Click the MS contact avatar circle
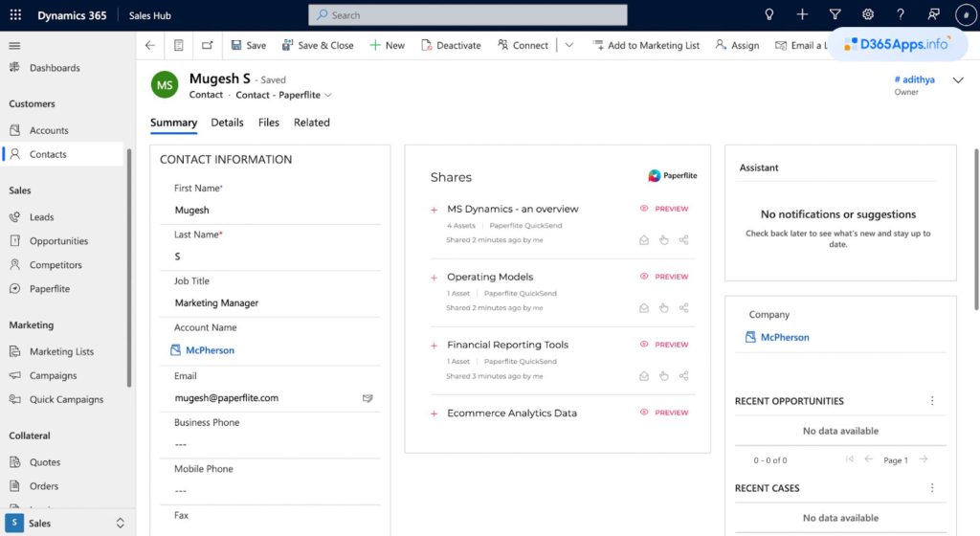This screenshot has width=980, height=536. click(x=165, y=85)
